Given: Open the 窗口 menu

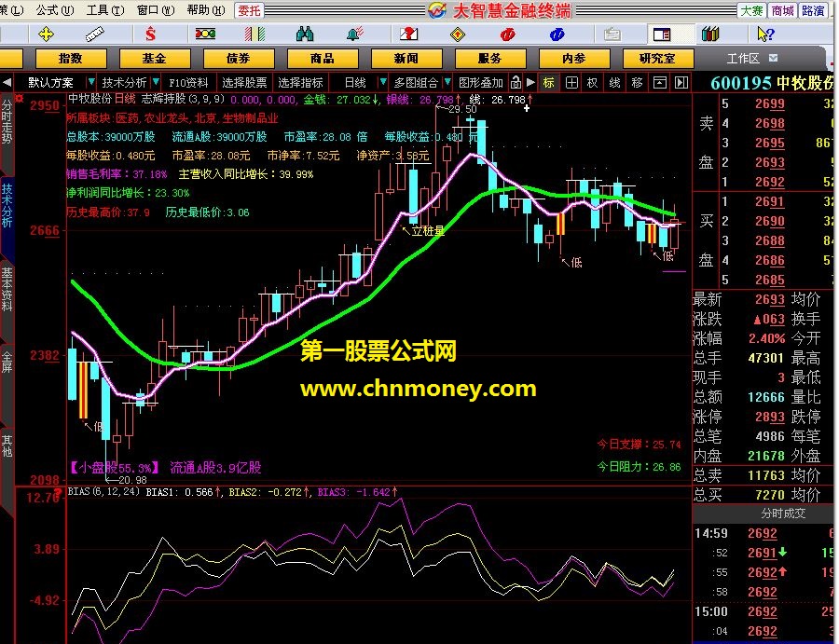Looking at the screenshot, I should pos(155,10).
